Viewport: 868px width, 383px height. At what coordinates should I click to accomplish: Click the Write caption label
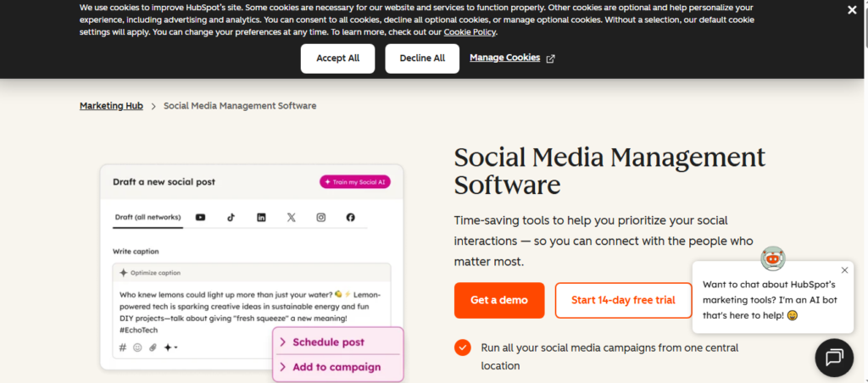[x=136, y=252]
